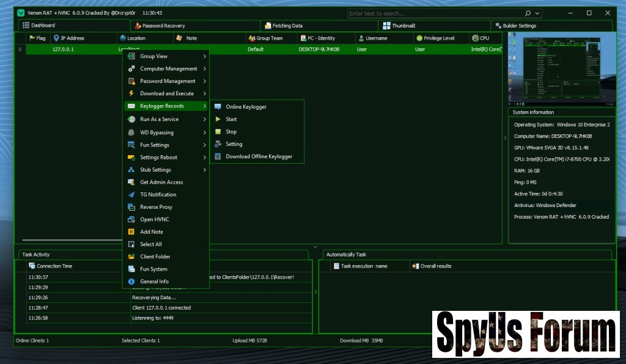Expand the 127.0.0.1 row disclosure triangle
626x364 pixels.
point(20,49)
